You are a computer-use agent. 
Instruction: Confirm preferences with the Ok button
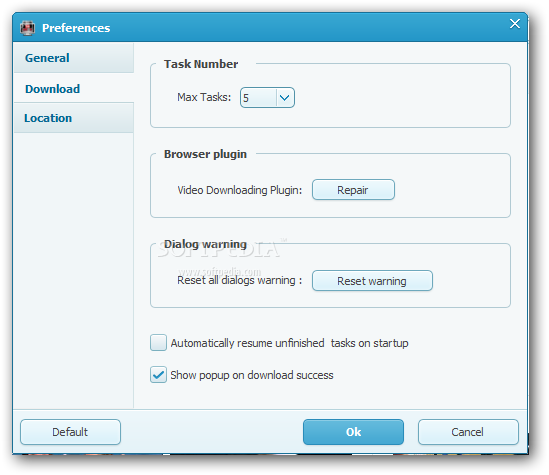pyautogui.click(x=353, y=432)
